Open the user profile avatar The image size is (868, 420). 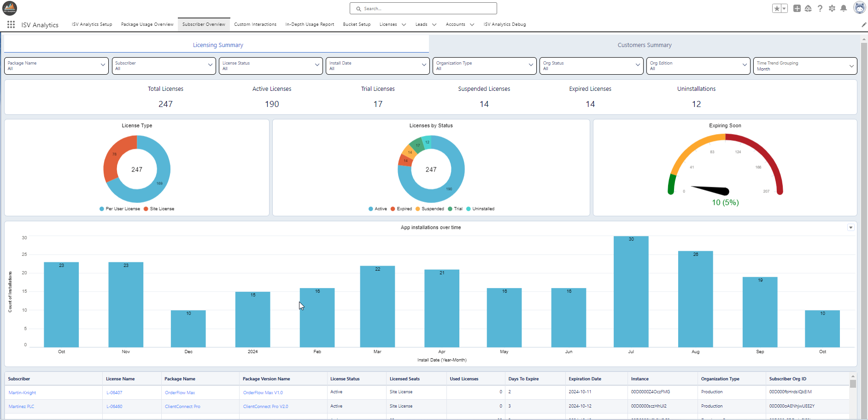click(860, 8)
